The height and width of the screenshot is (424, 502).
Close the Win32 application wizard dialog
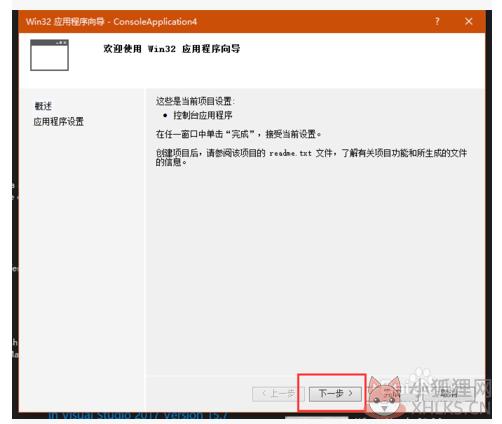coord(468,22)
